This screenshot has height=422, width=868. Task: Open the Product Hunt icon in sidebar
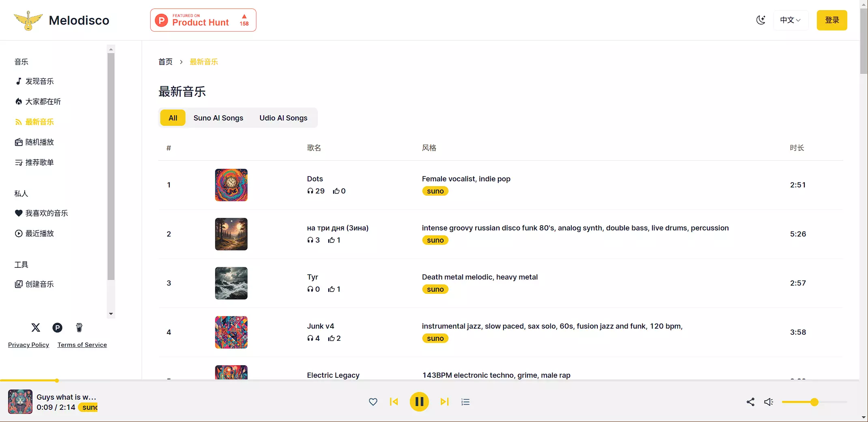[57, 327]
